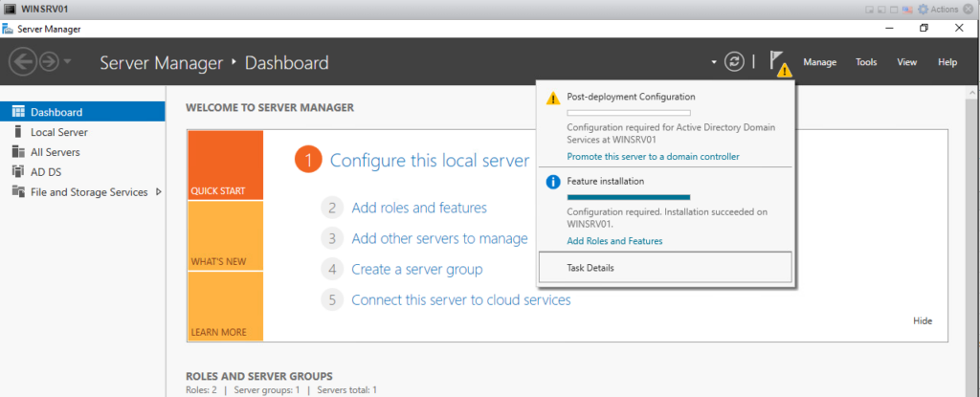Click Add Roles and Features in notifications
The height and width of the screenshot is (397, 980).
point(615,241)
